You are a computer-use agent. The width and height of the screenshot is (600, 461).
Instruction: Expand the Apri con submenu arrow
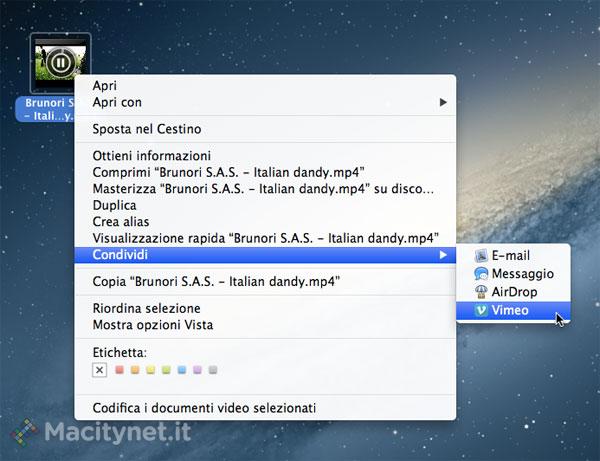point(443,102)
